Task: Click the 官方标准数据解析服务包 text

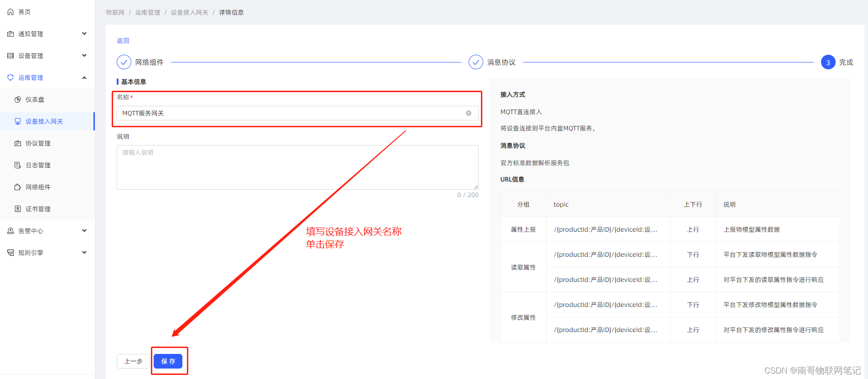Action: pyautogui.click(x=535, y=163)
